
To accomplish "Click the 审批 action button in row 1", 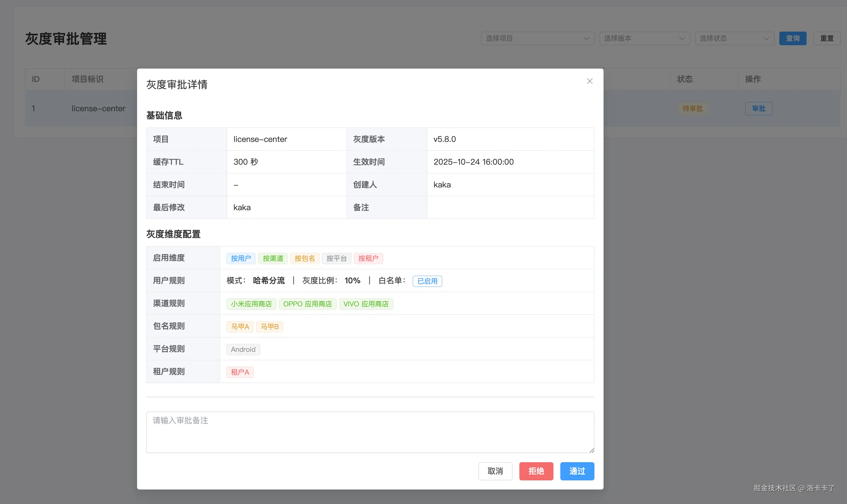I will click(758, 109).
